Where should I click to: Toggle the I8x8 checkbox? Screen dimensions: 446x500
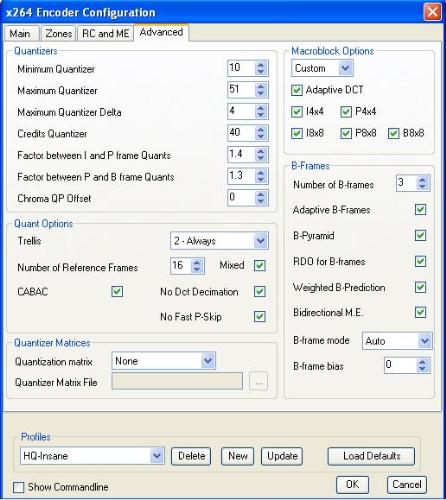tap(297, 133)
